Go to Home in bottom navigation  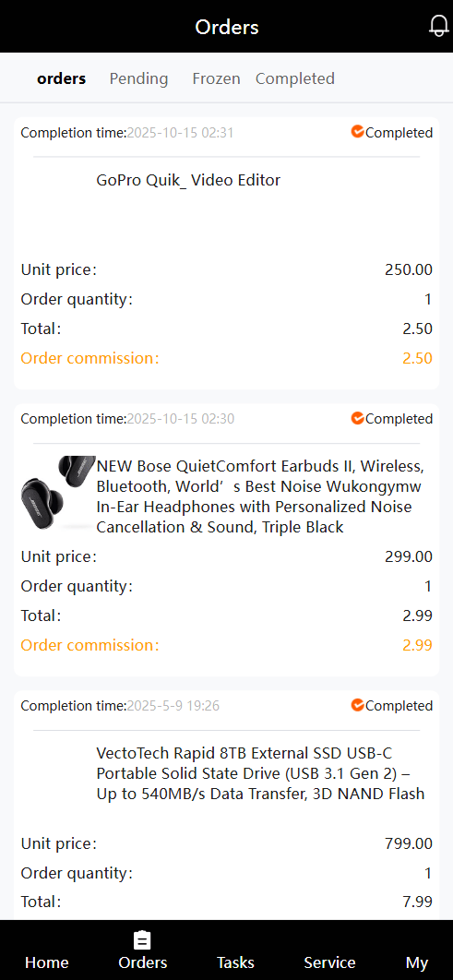(47, 962)
